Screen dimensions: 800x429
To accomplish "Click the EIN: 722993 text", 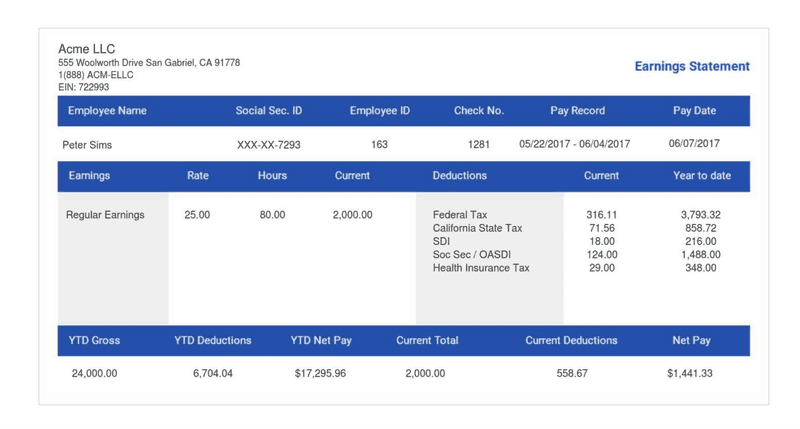I will [x=84, y=87].
